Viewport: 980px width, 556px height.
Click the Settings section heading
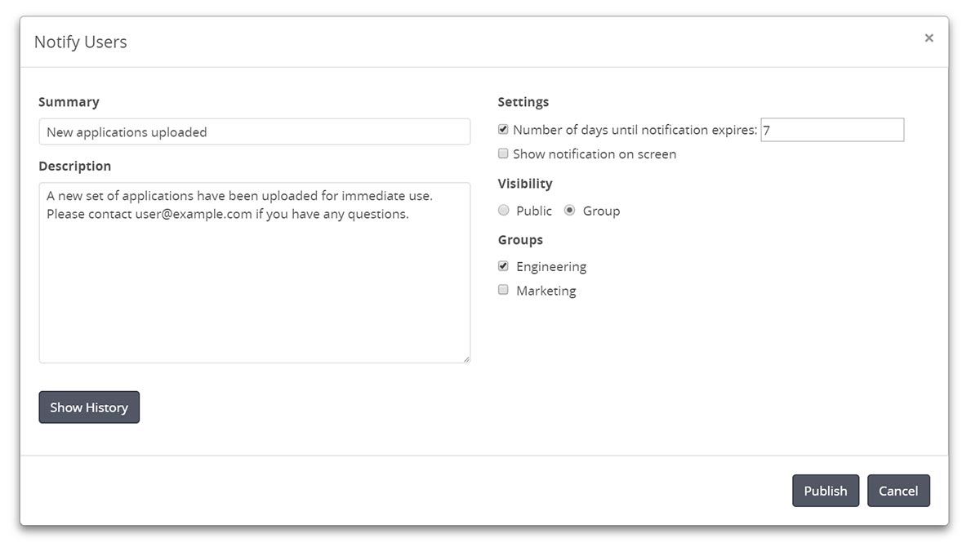point(523,102)
